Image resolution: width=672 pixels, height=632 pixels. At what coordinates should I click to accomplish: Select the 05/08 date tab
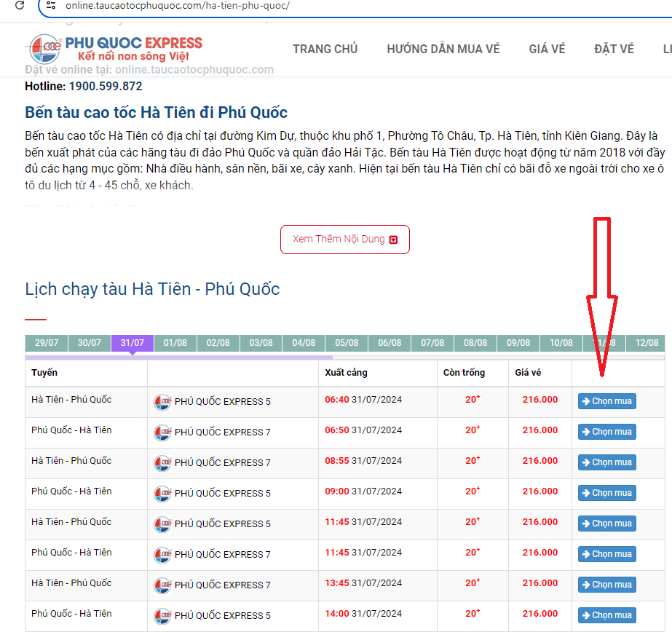pyautogui.click(x=347, y=343)
